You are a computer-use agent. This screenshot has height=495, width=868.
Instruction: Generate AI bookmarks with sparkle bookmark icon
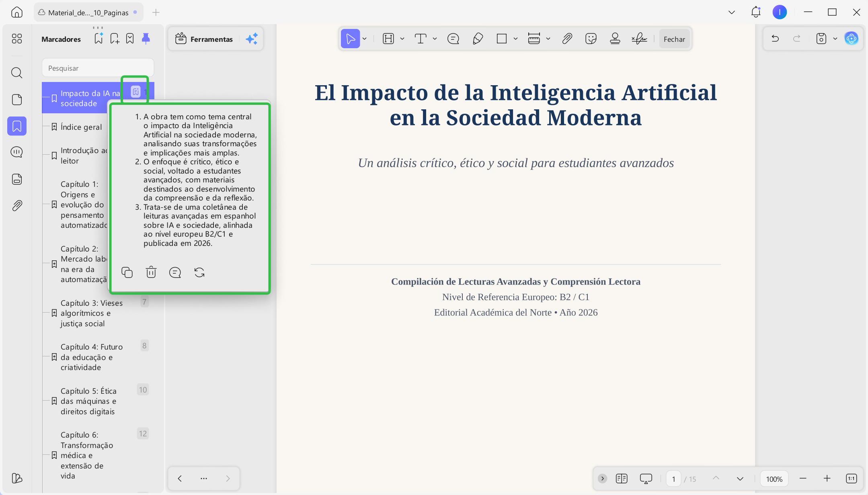[98, 39]
